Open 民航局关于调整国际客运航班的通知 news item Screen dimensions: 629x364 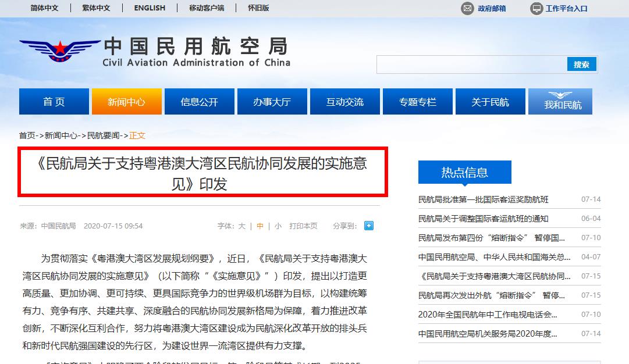484,219
